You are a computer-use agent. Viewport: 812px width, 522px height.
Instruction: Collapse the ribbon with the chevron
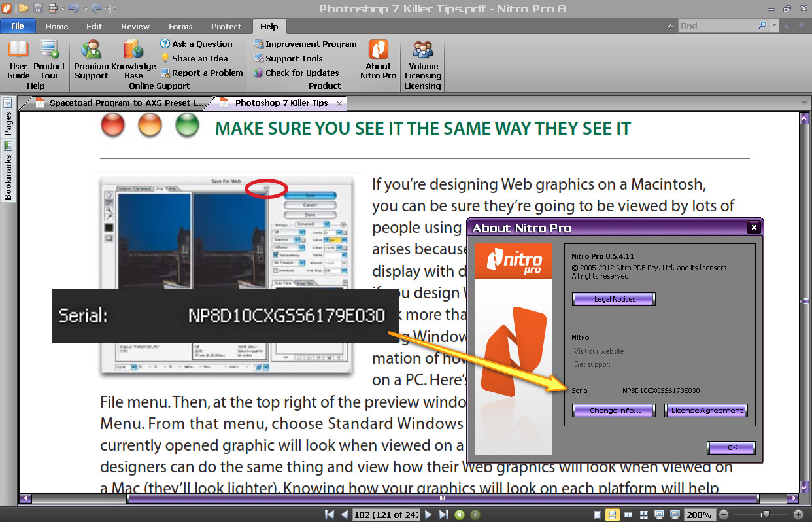(671, 26)
